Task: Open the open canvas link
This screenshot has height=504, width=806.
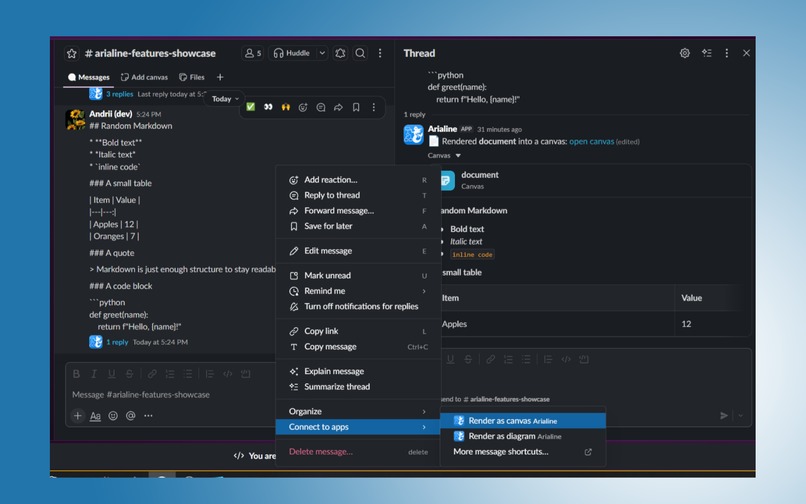Action: pos(591,141)
